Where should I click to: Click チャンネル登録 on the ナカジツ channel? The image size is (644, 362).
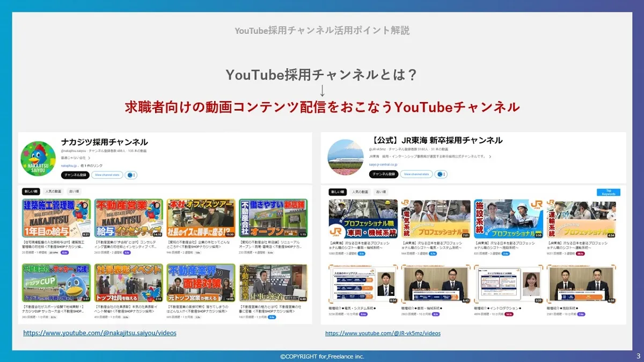tap(75, 175)
